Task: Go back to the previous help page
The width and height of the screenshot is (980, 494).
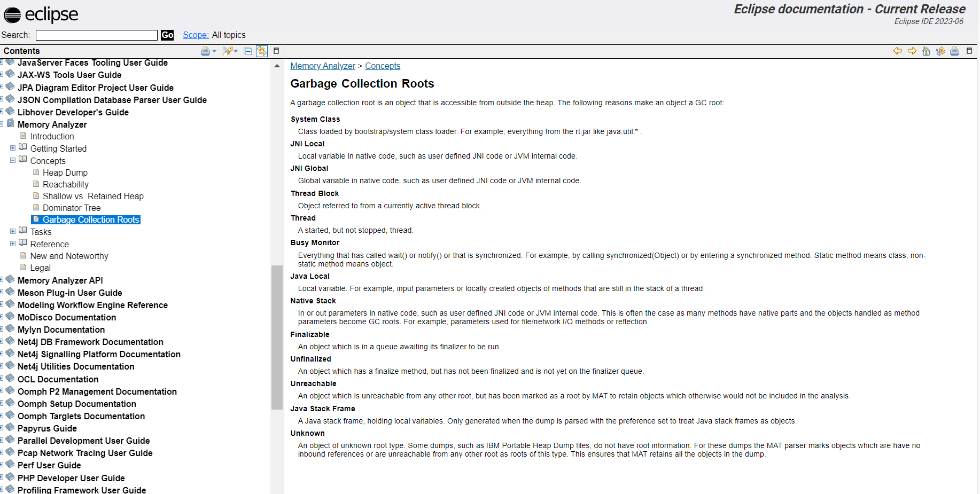Action: coord(897,51)
